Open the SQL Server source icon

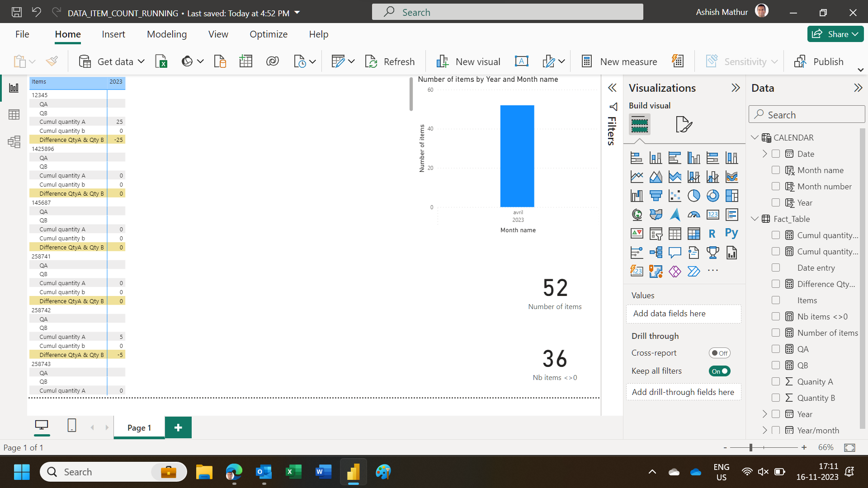click(x=220, y=61)
